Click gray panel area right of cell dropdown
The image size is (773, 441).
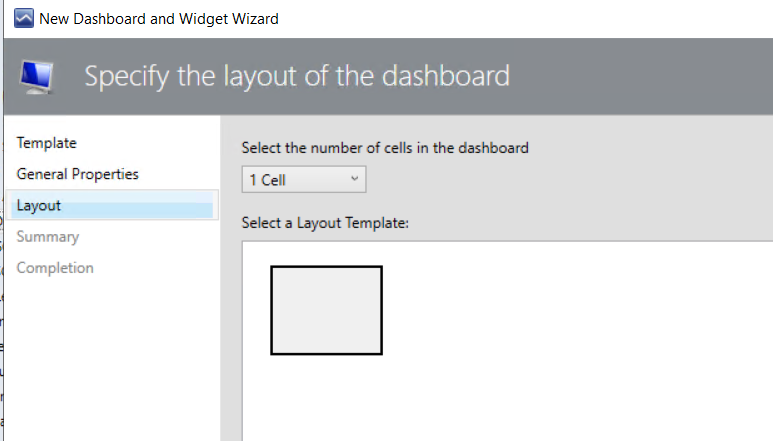coord(567,180)
